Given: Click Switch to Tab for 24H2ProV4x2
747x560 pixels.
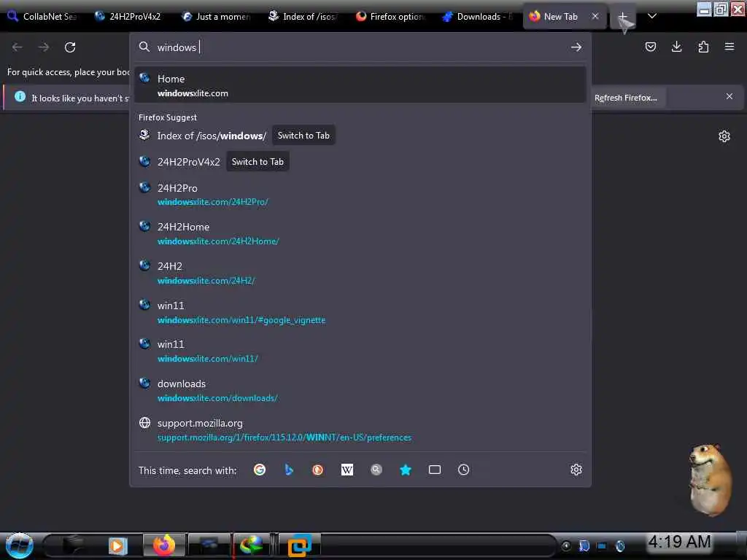Looking at the screenshot, I should click(258, 162).
